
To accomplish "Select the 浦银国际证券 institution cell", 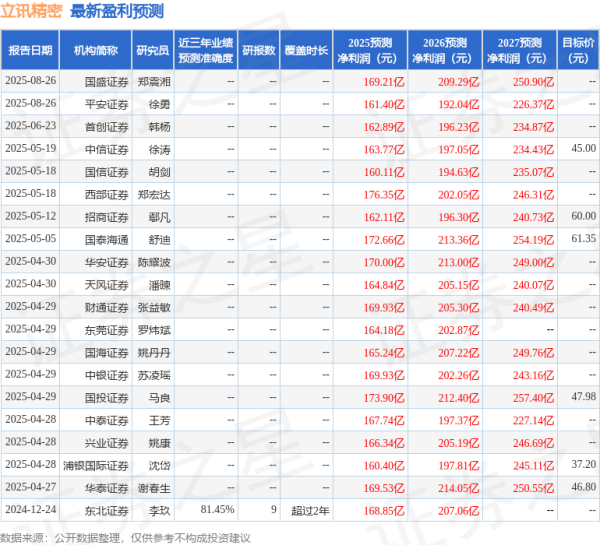I will 96,465.
